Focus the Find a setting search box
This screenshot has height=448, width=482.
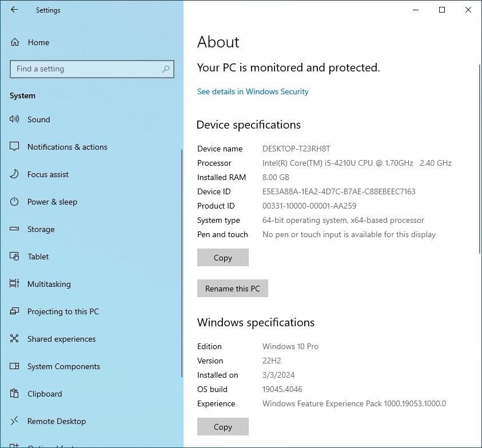click(x=92, y=69)
